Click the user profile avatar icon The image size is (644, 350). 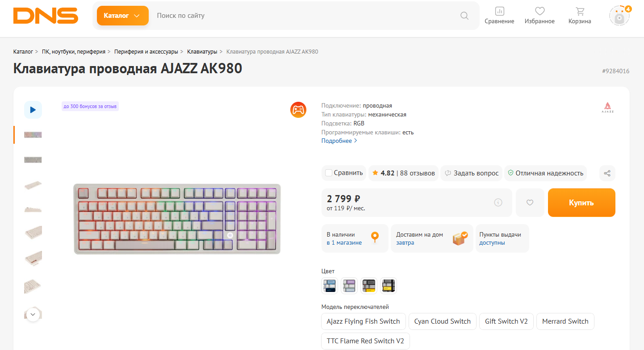619,17
